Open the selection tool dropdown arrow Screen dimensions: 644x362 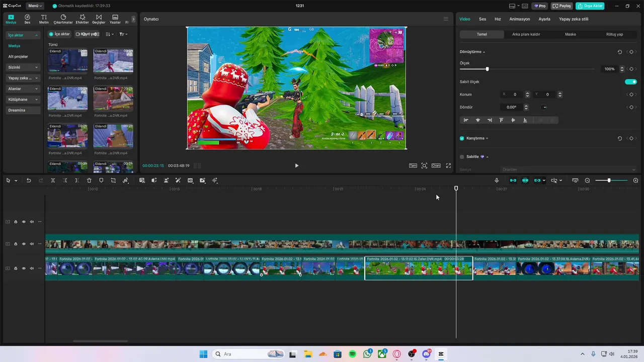[16, 180]
